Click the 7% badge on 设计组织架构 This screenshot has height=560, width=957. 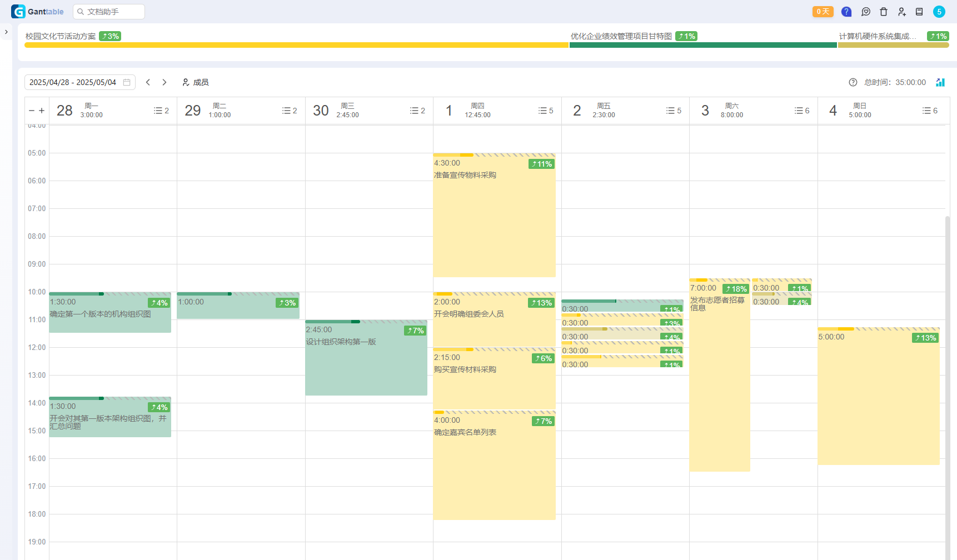[416, 331]
